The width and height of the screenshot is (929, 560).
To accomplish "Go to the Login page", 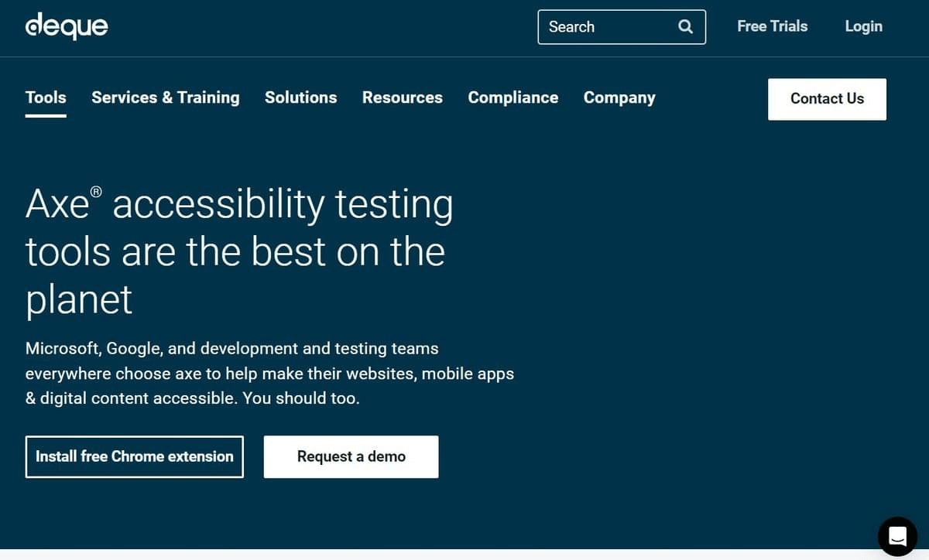I will 863,26.
